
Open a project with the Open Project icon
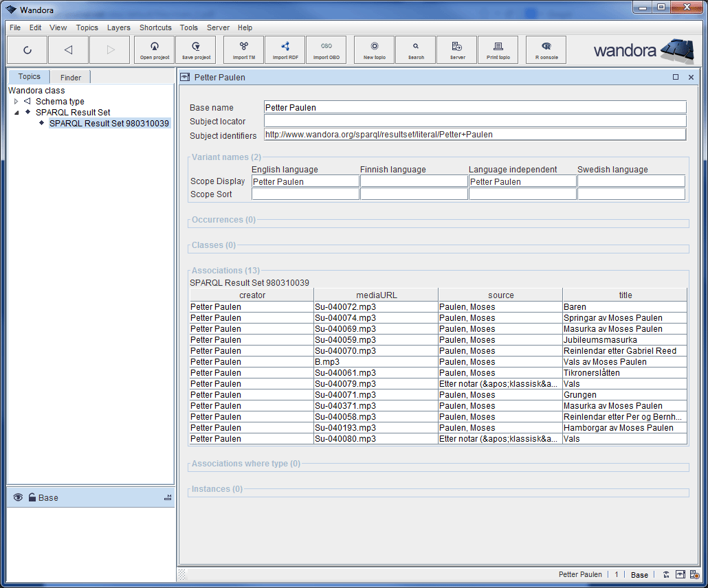pyautogui.click(x=154, y=49)
